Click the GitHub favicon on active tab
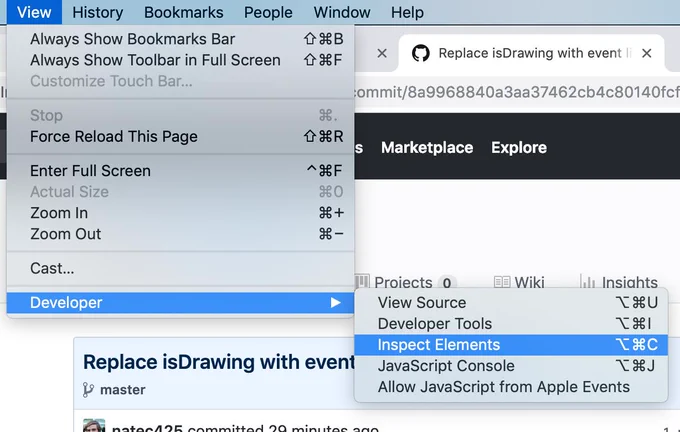The width and height of the screenshot is (680, 432). [x=420, y=53]
